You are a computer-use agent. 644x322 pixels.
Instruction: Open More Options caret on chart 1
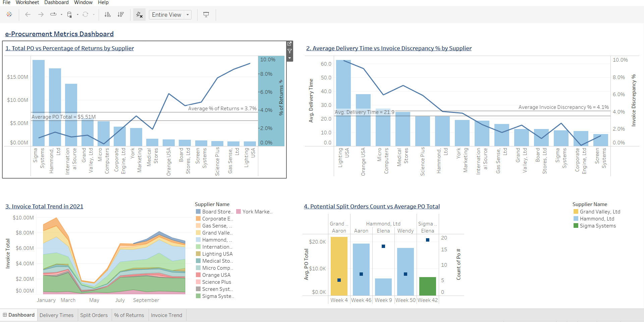point(289,58)
